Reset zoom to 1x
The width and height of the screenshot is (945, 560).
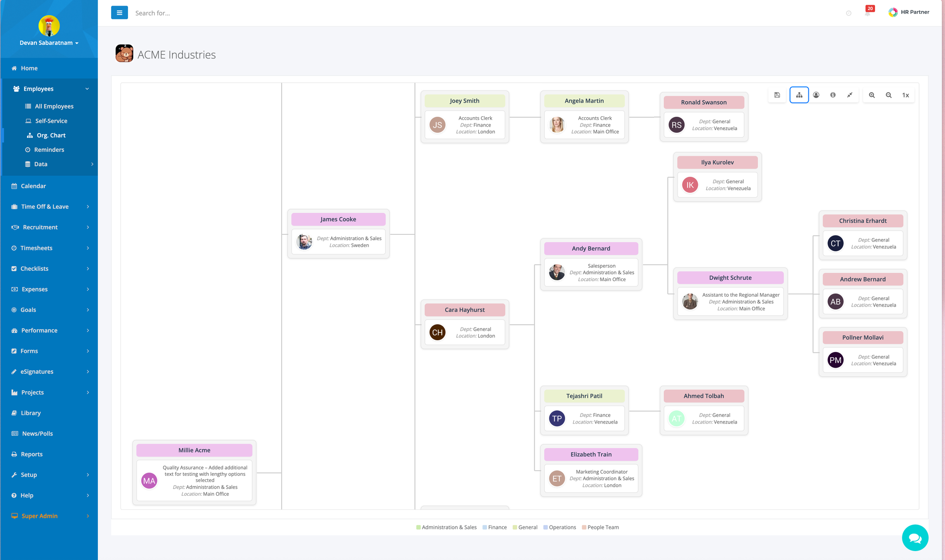click(x=905, y=95)
